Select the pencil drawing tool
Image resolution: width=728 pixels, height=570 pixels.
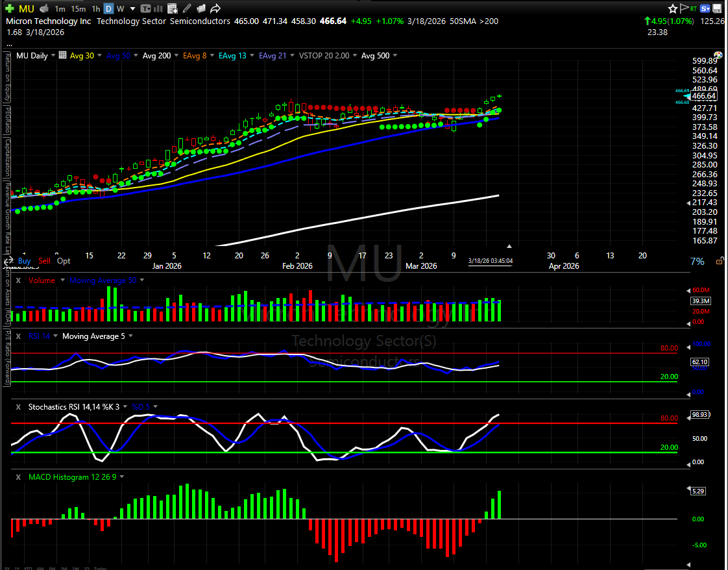(187, 8)
